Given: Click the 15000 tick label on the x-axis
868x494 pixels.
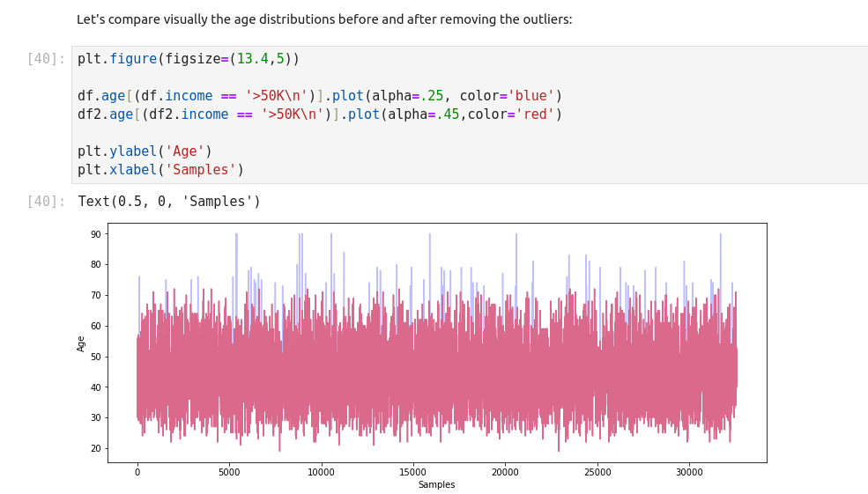Looking at the screenshot, I should click(412, 472).
